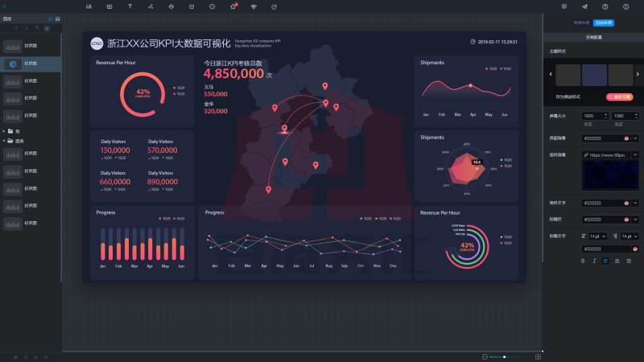
Task: Expand the 图表 folder in layer list
Action: coord(5,140)
